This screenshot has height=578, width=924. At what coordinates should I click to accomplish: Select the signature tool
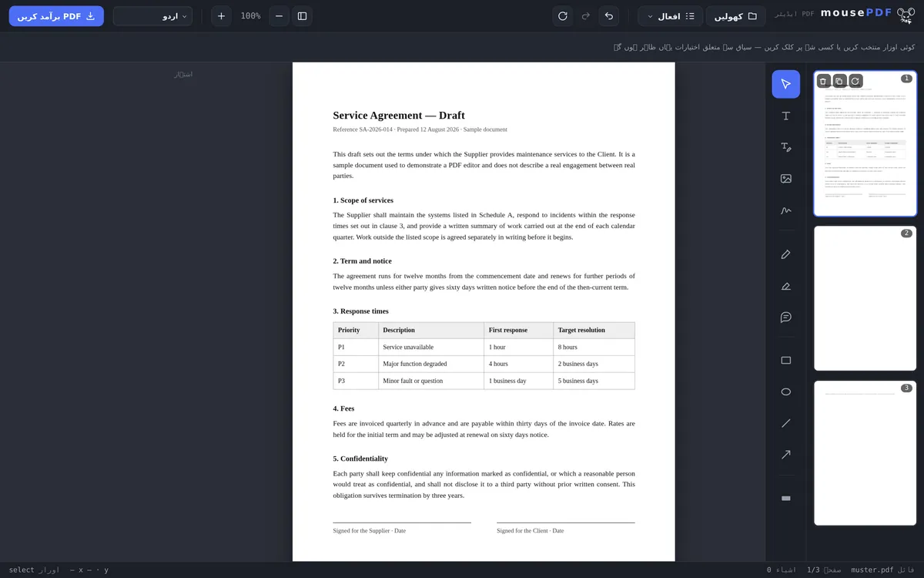pos(785,210)
